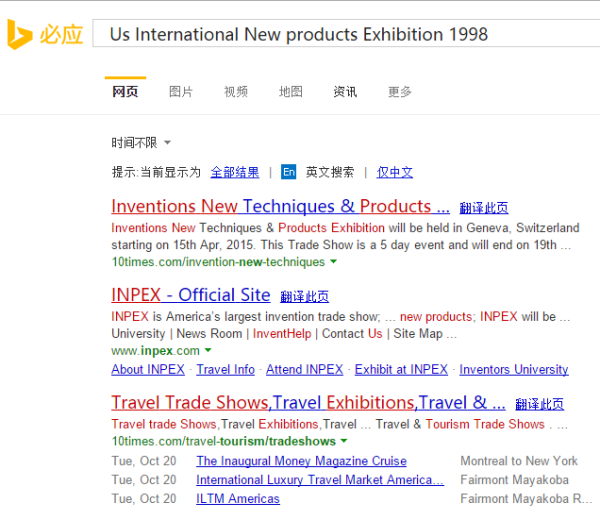The width and height of the screenshot is (600, 520).
Task: Visit the Inventors University sublink
Action: pos(513,370)
